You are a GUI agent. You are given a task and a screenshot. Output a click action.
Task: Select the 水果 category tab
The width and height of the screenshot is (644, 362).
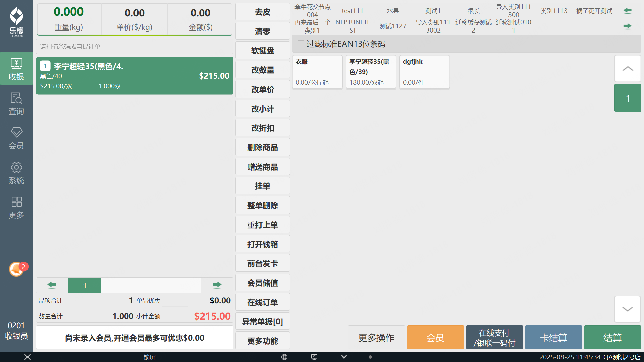pyautogui.click(x=393, y=11)
